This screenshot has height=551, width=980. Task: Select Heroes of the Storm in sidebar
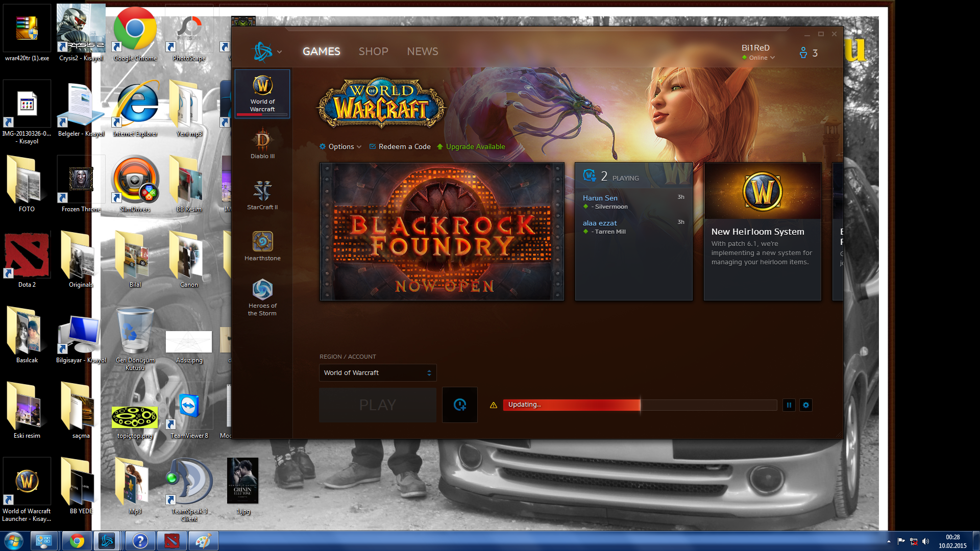pyautogui.click(x=262, y=298)
